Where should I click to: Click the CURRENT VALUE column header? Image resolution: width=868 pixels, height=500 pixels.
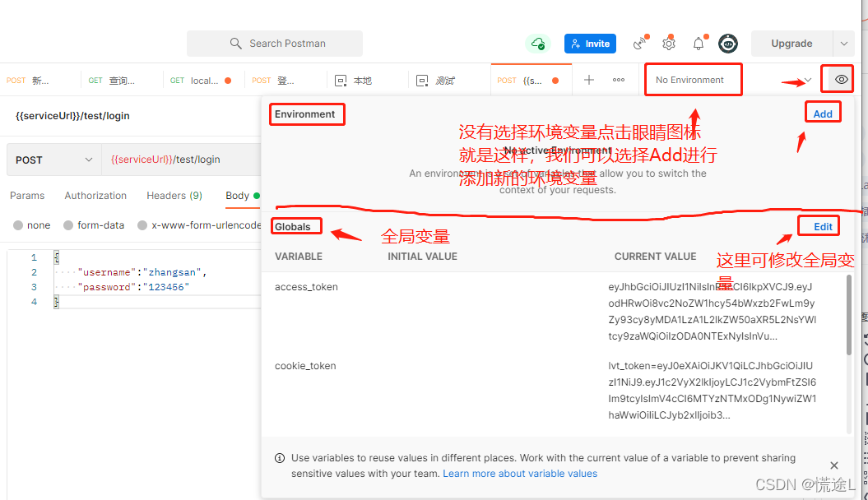pyautogui.click(x=655, y=256)
